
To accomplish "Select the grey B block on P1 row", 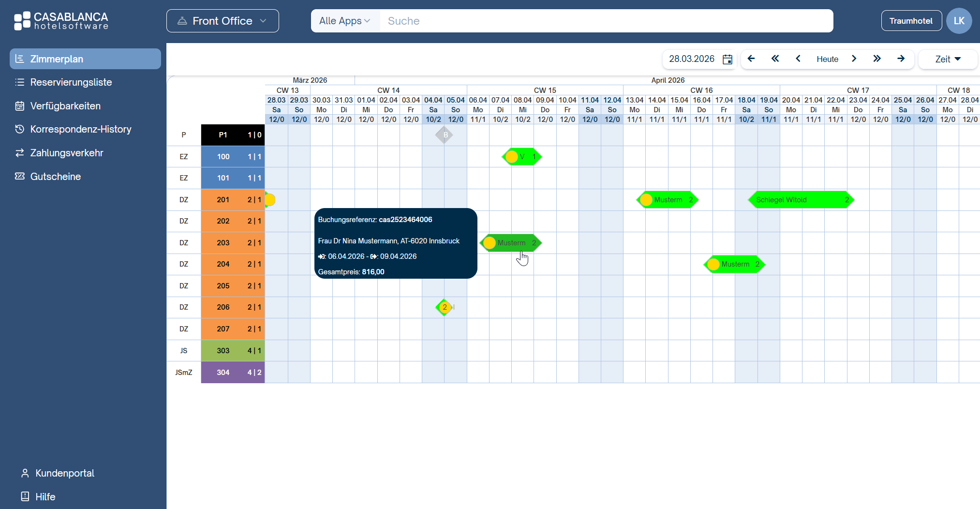I will point(445,135).
